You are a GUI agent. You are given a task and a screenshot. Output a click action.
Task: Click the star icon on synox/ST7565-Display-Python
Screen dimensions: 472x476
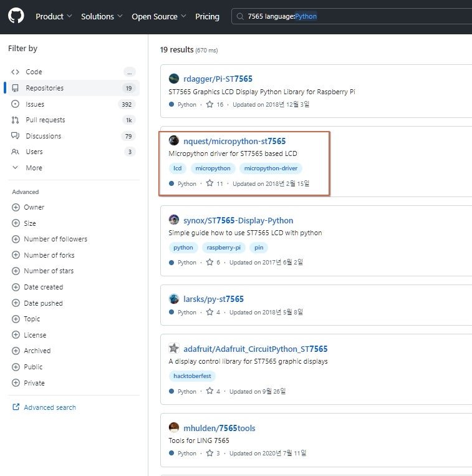tap(210, 262)
